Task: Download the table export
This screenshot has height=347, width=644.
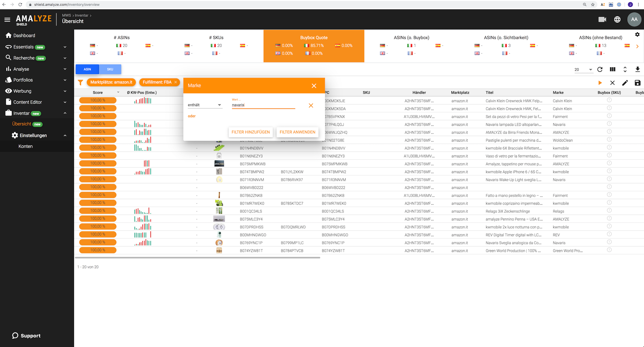Action: coord(637,69)
